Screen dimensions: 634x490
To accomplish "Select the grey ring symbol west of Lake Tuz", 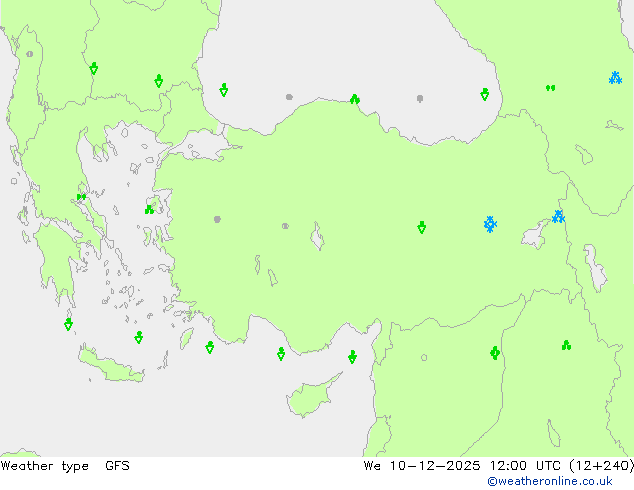I will (285, 226).
